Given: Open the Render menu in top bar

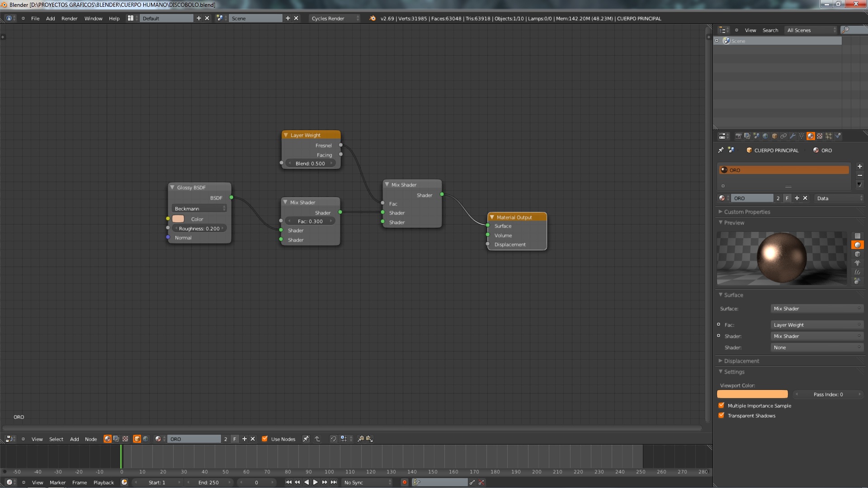Looking at the screenshot, I should 69,19.
